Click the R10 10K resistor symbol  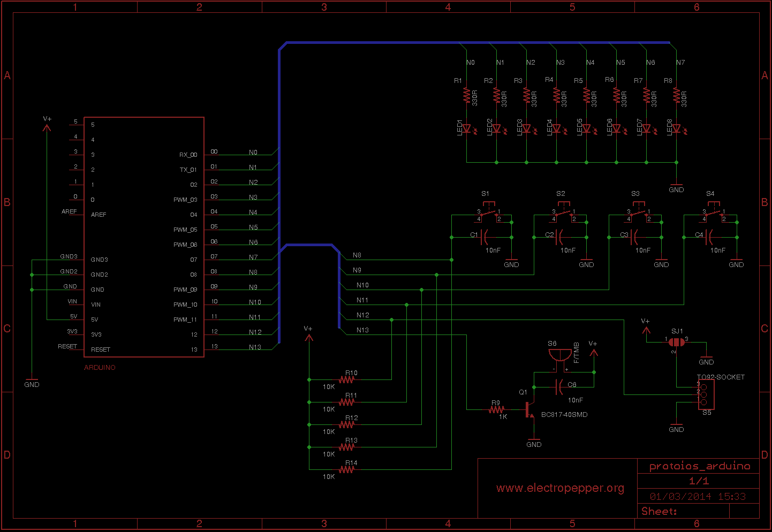346,379
